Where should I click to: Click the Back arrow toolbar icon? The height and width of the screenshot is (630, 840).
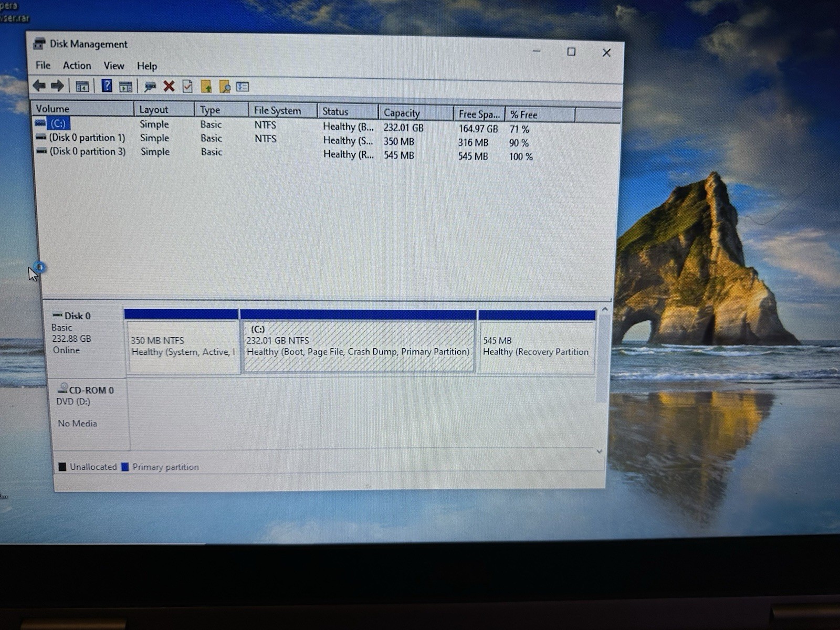pyautogui.click(x=39, y=85)
